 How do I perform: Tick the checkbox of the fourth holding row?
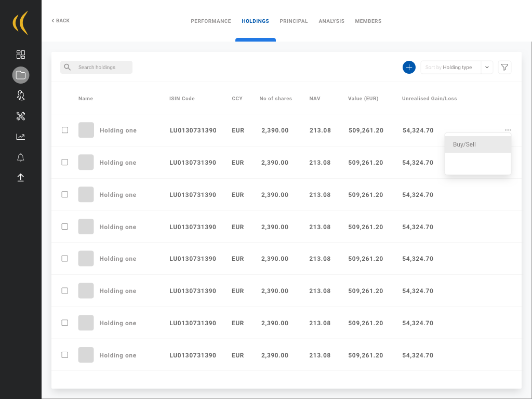tap(64, 227)
